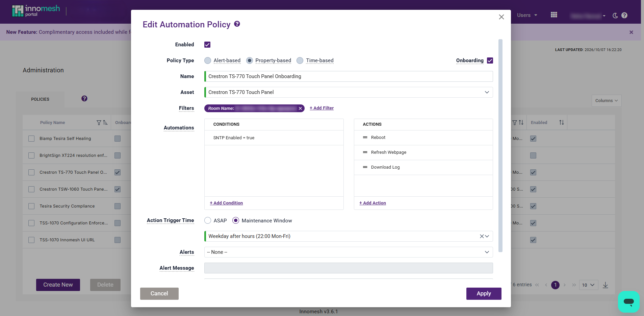644x316 pixels.
Task: Grab the drag handle for Download Log action
Action: [x=365, y=167]
